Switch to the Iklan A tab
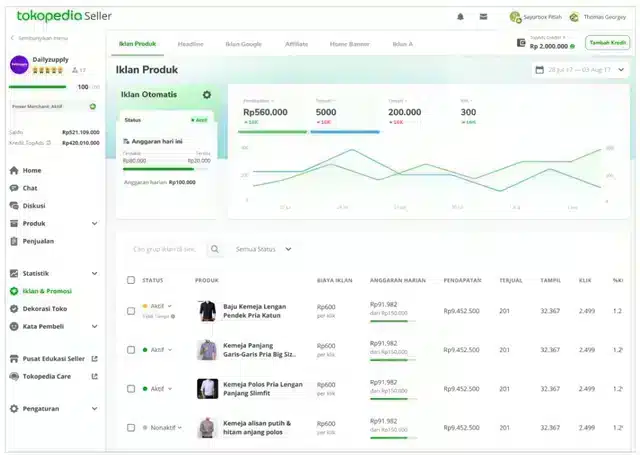640x455 pixels. [x=402, y=44]
